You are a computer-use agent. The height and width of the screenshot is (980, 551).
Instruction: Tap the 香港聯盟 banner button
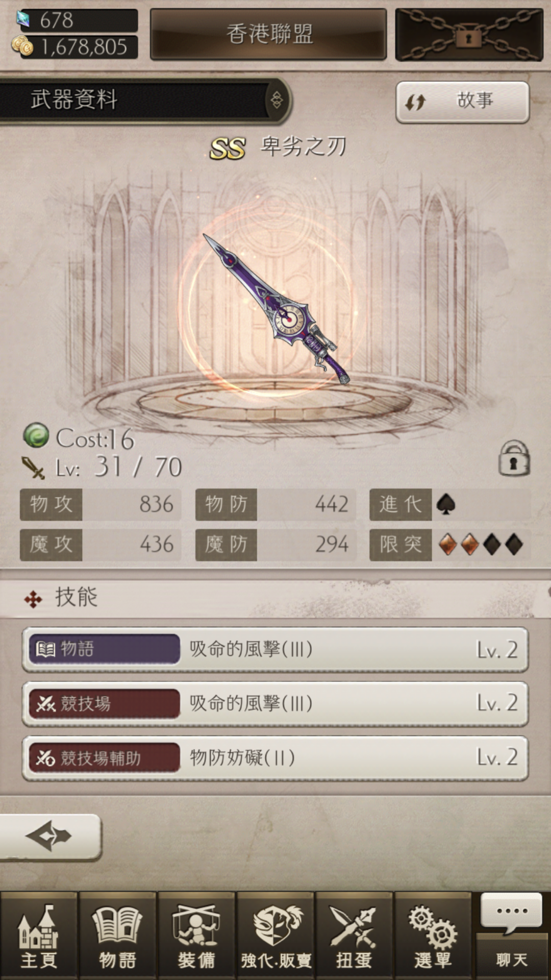[x=268, y=34]
